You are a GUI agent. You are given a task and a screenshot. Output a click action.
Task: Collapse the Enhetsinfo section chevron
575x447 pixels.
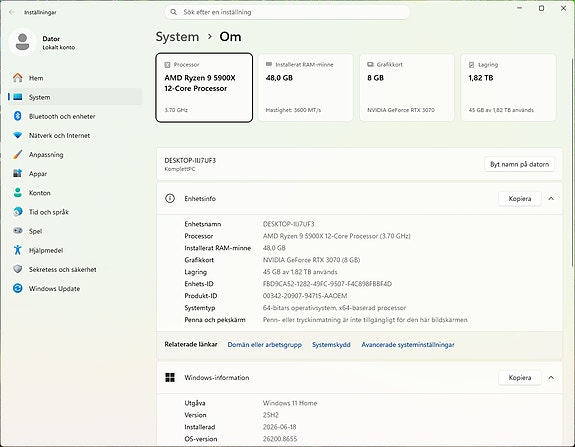coord(551,198)
